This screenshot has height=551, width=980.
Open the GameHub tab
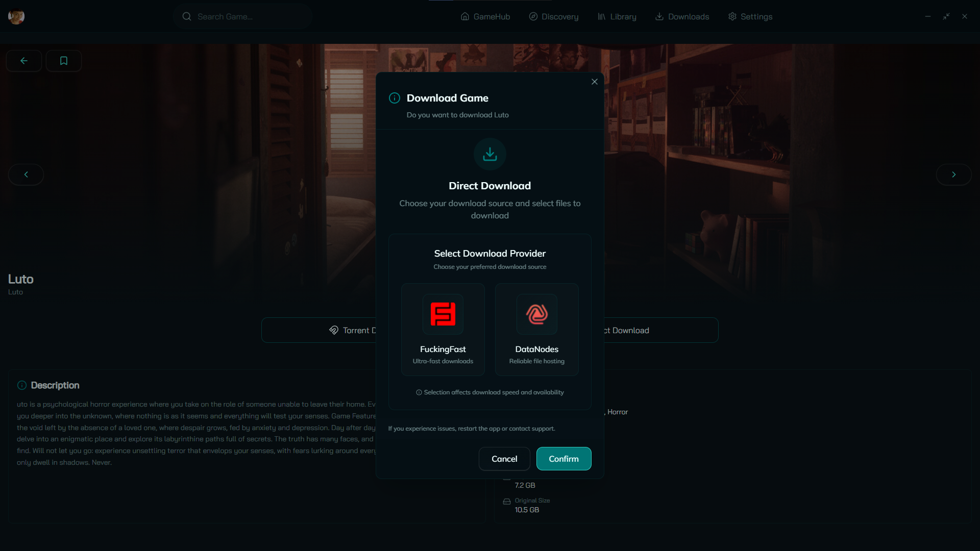[485, 17]
